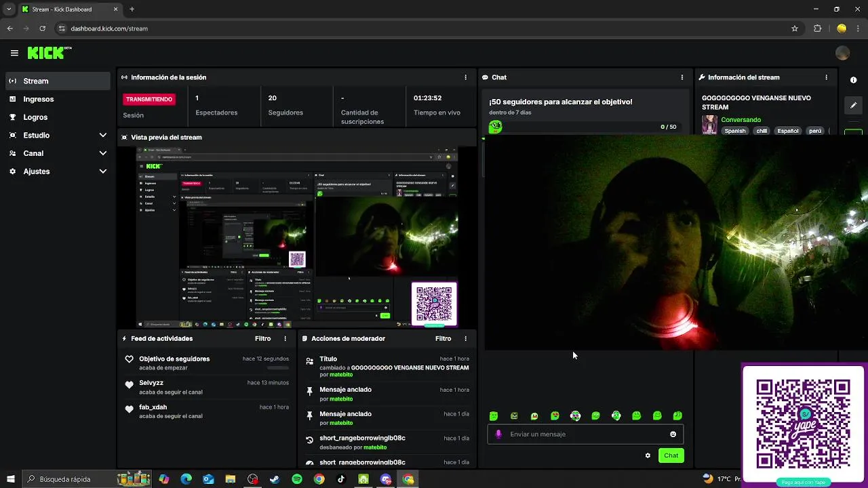
Task: Expand the Ajustes sidebar section
Action: tap(57, 171)
